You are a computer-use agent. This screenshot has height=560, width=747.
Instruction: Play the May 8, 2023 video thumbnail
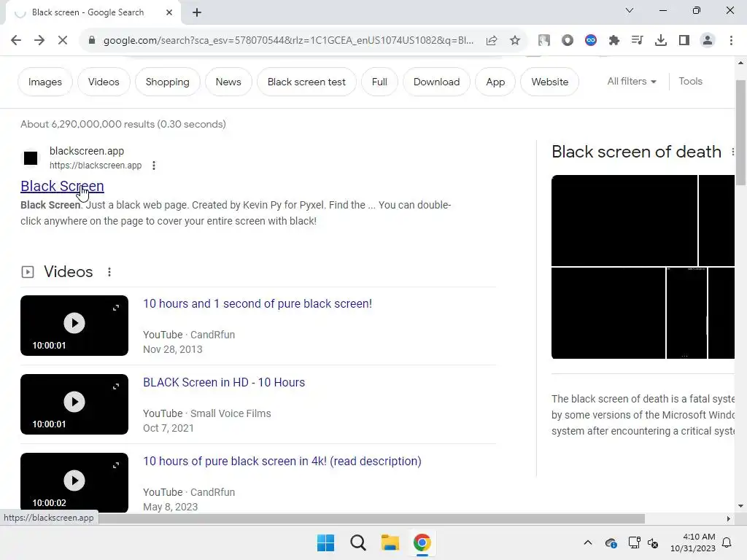(x=74, y=481)
